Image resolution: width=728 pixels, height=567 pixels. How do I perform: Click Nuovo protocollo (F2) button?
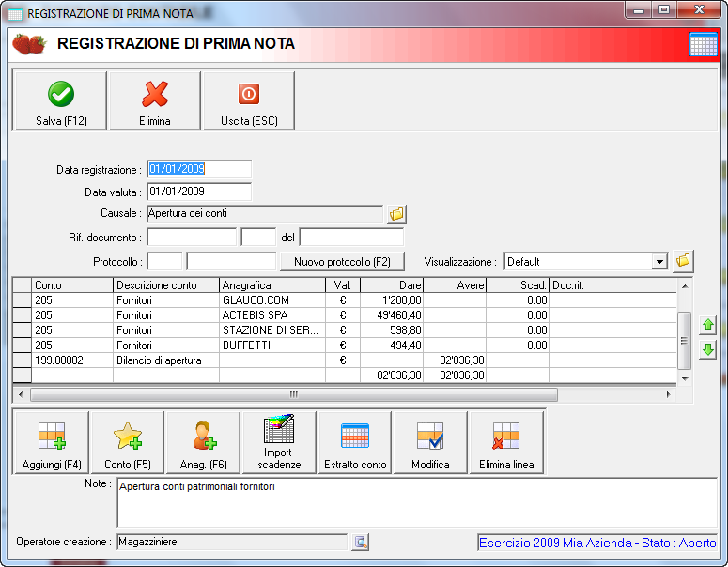[342, 262]
